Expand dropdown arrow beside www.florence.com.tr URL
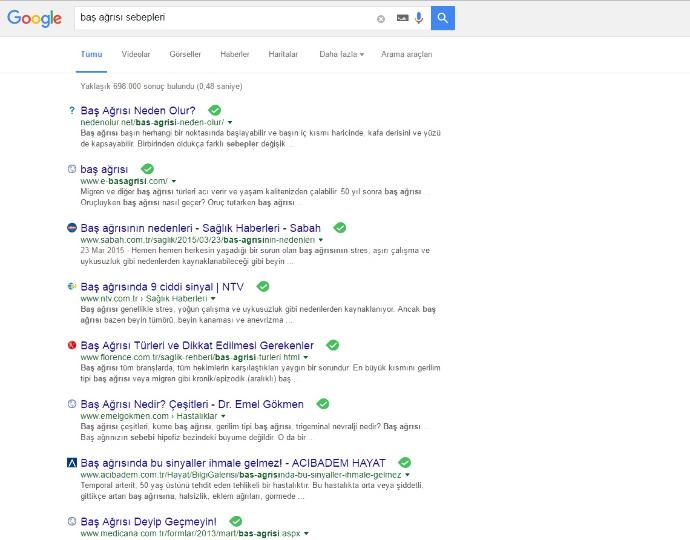The height and width of the screenshot is (540, 690). [306, 357]
